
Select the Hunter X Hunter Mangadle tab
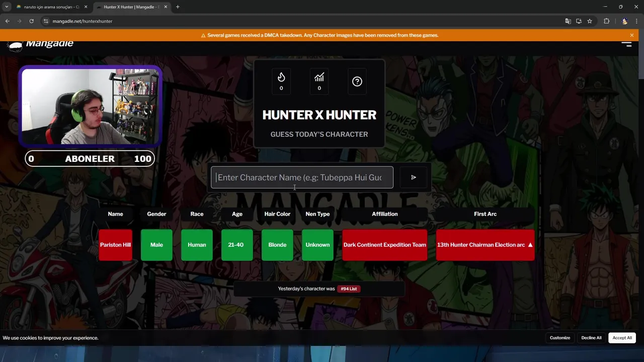coord(131,7)
